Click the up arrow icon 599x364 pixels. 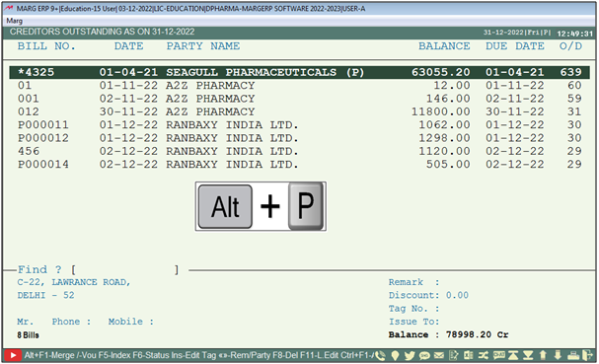[543, 355]
